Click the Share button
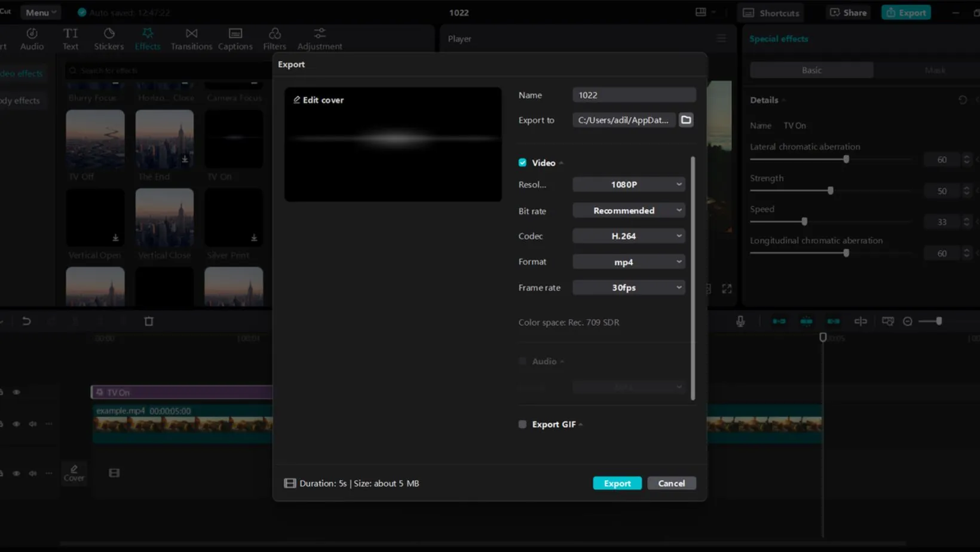The image size is (980, 552). click(x=849, y=12)
